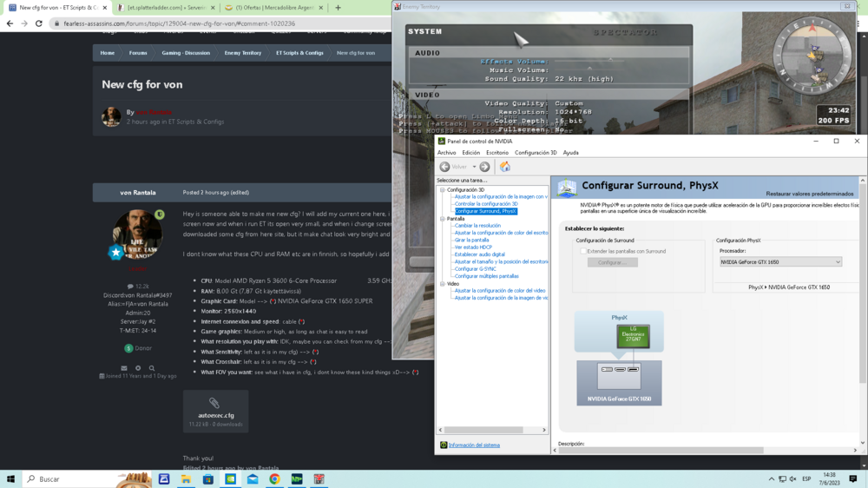868x488 pixels.
Task: Click the volume icon in system tray
Action: click(792, 478)
